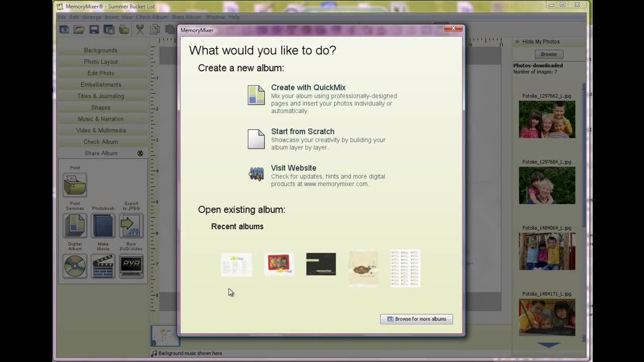The height and width of the screenshot is (362, 644).
Task: Select photo Fotolia_1484064_L.jpg thumbnail
Action: 547,251
